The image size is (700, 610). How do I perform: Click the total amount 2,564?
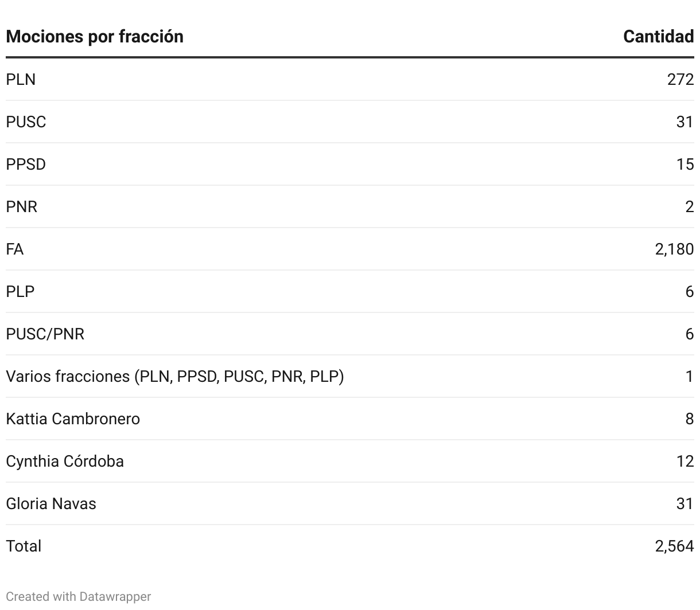click(x=674, y=546)
